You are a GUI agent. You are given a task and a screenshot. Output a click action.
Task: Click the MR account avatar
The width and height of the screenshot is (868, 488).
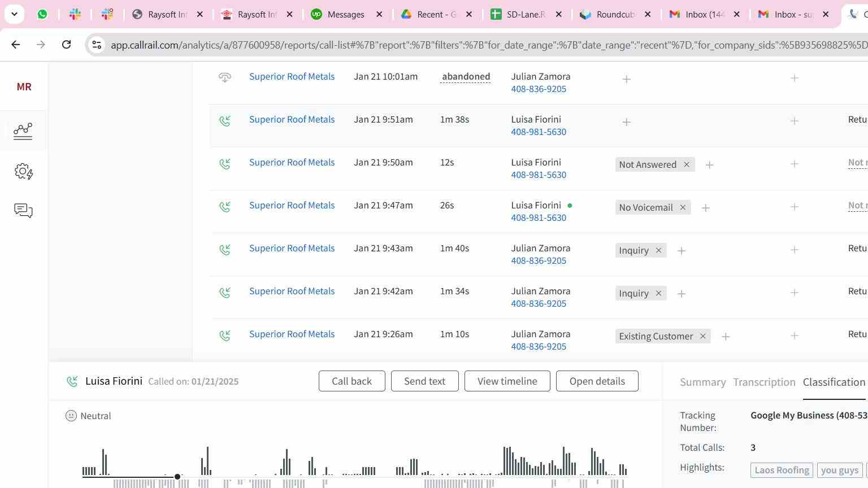click(24, 86)
